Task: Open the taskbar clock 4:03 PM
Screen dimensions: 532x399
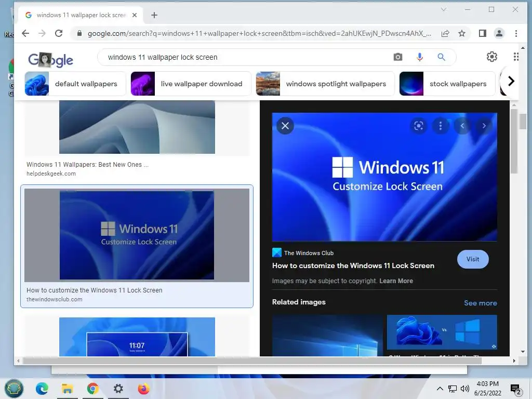Action: click(x=487, y=389)
